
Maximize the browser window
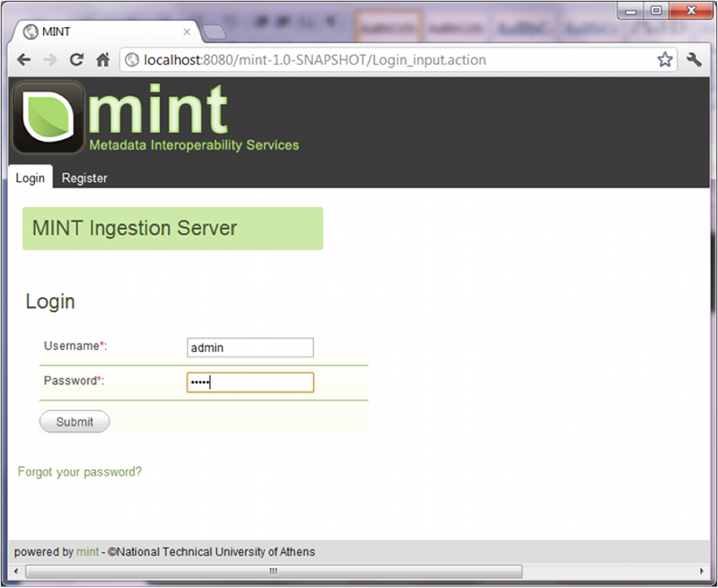pos(656,11)
